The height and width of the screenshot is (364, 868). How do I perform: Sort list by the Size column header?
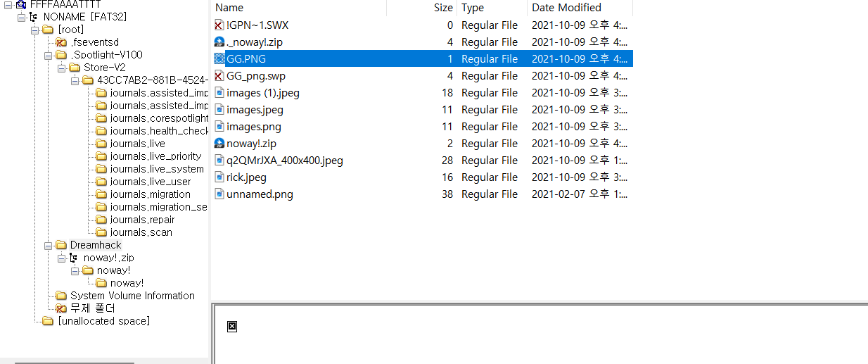(421, 8)
